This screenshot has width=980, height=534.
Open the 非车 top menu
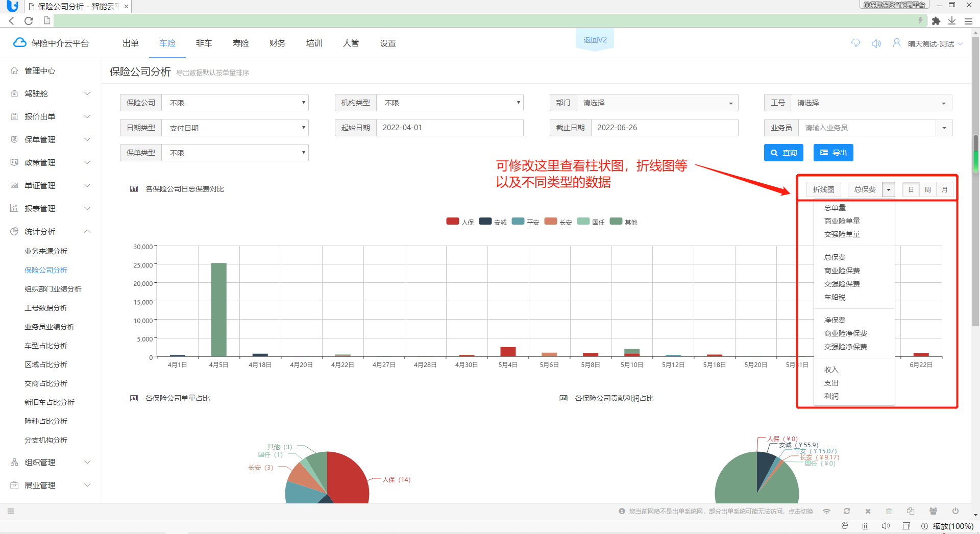(204, 43)
